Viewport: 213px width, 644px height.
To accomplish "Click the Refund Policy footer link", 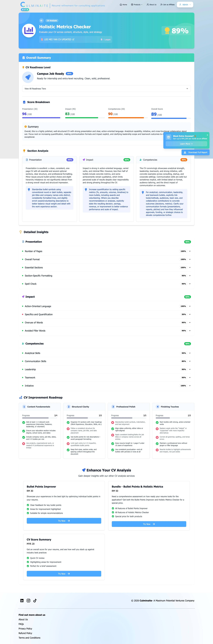I will click(25, 633).
